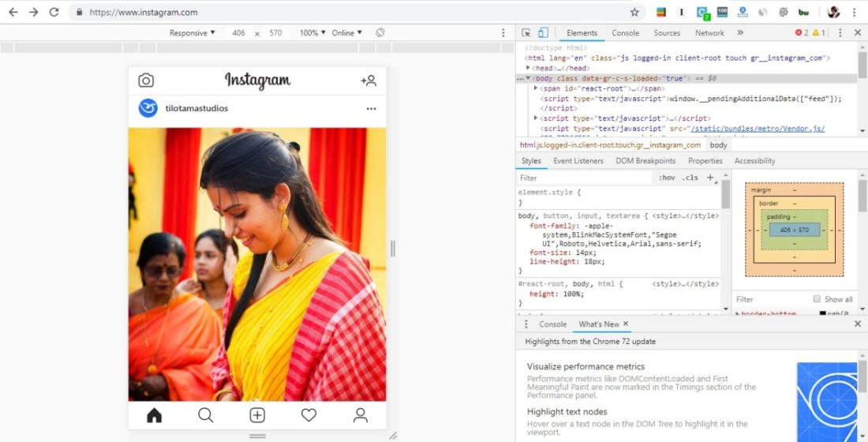The height and width of the screenshot is (442, 868).
Task: Toggle the :hov element state button
Action: click(667, 178)
